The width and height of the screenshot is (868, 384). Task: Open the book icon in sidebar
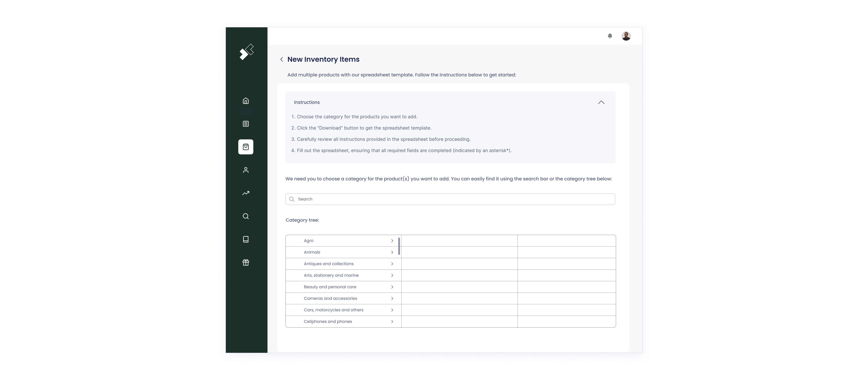[x=246, y=239]
